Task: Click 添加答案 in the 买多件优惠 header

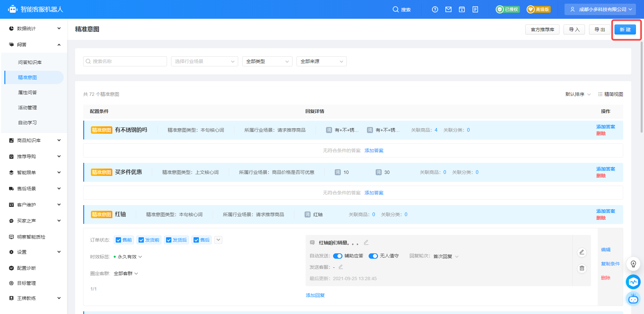Action: [x=606, y=169]
